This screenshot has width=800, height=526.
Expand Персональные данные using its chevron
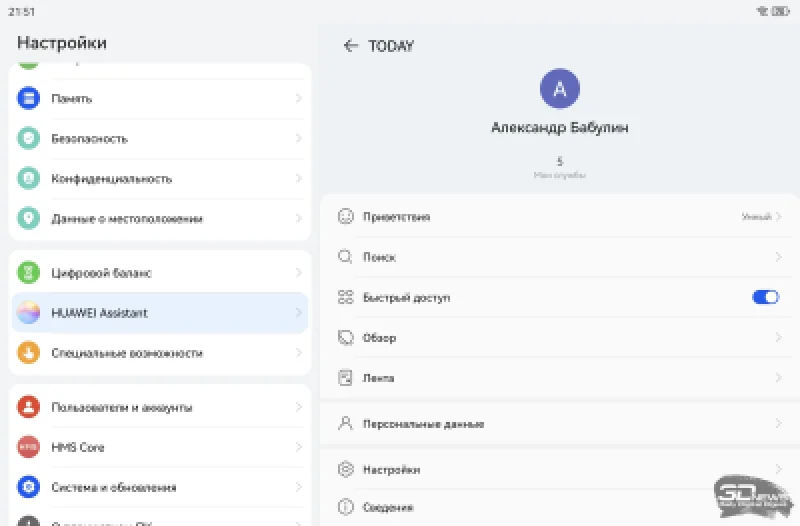778,423
